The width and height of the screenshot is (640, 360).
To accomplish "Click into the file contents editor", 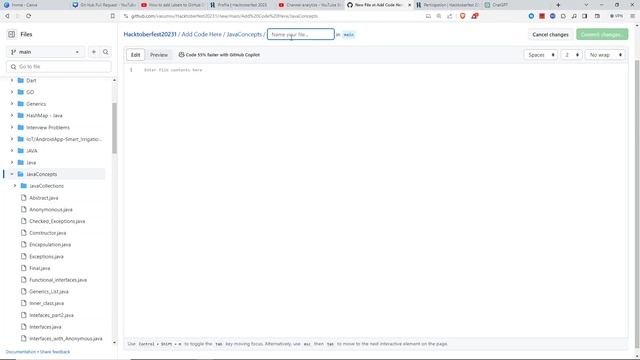I will 376,200.
